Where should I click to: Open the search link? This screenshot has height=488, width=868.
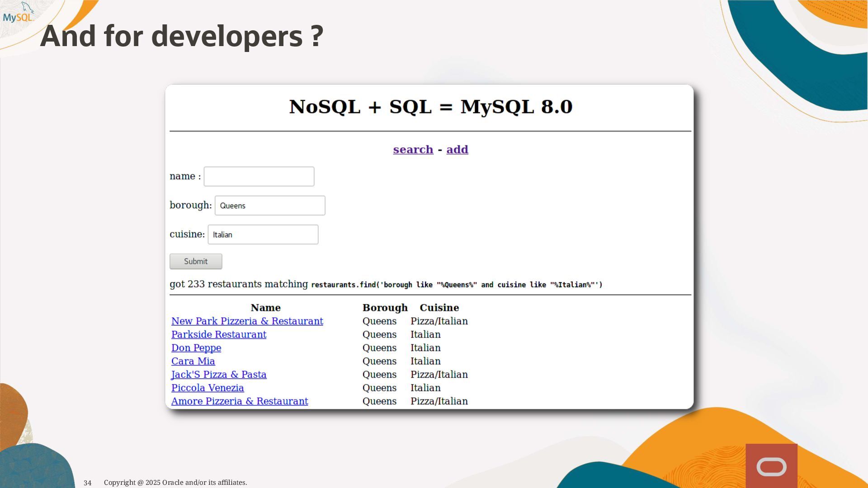click(413, 150)
